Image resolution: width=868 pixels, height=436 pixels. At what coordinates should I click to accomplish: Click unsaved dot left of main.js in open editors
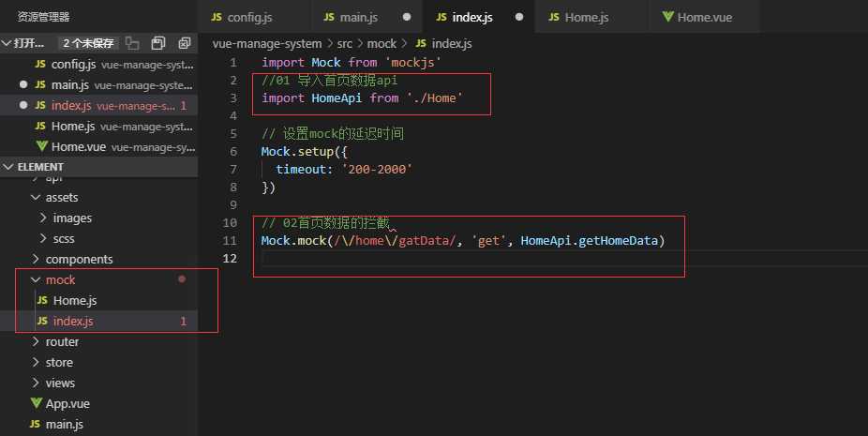click(23, 84)
